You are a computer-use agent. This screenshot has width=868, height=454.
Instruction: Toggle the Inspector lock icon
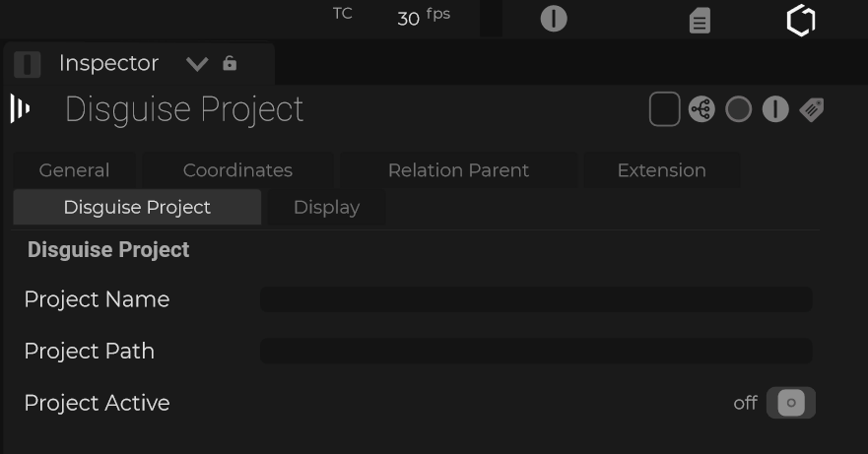[230, 64]
